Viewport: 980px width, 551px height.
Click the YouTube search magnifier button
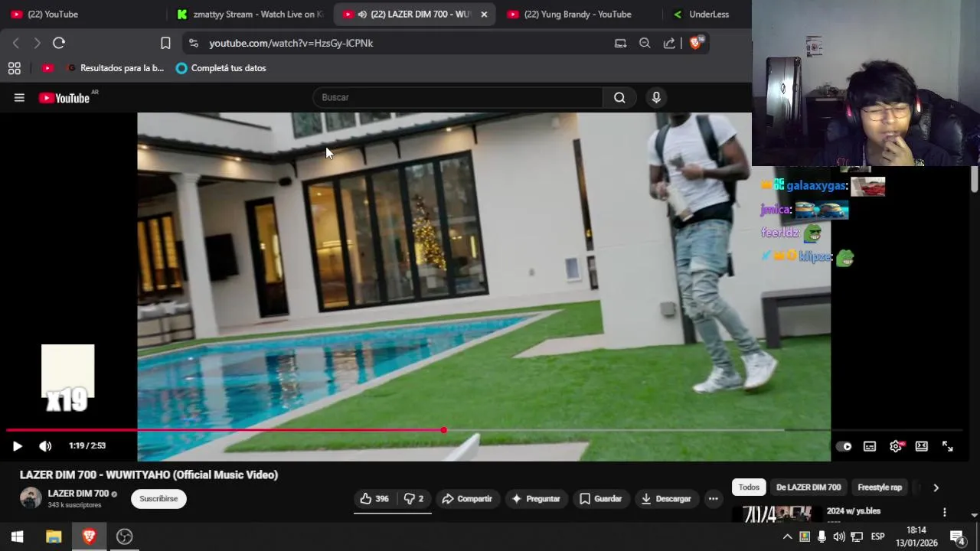[619, 97]
